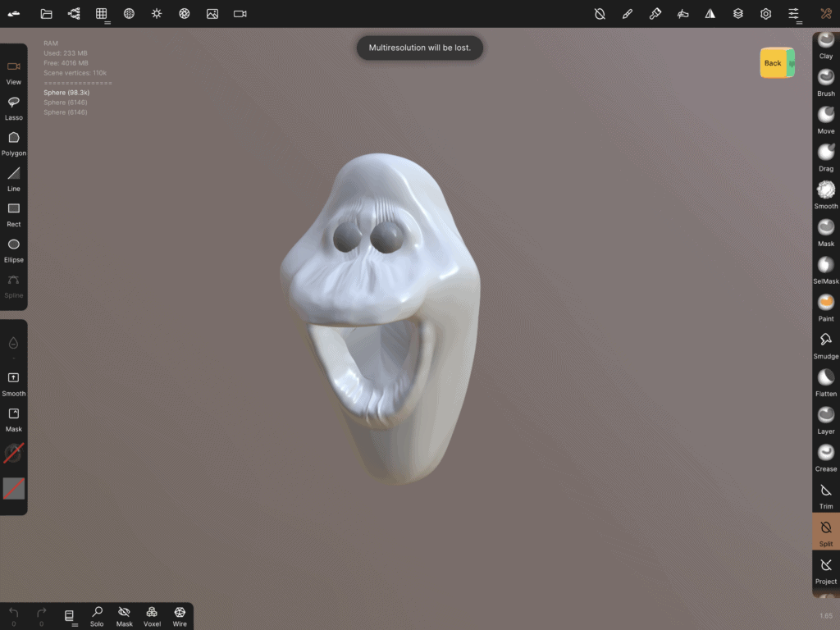The height and width of the screenshot is (630, 840).
Task: Expand the history menu beside redo
Action: tap(70, 616)
